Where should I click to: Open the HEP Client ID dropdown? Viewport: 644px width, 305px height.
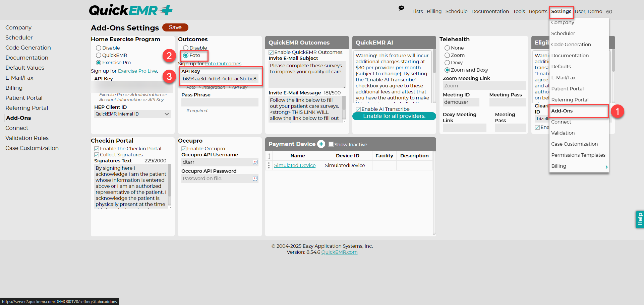point(133,114)
